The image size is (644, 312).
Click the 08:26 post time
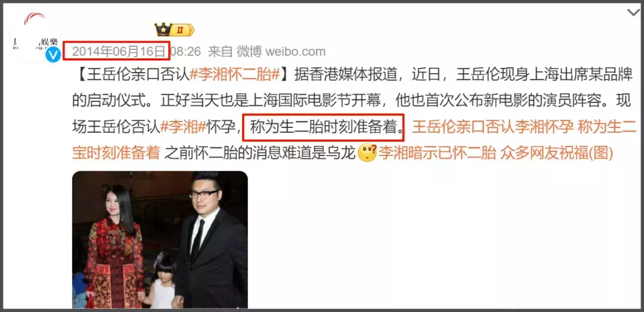click(x=185, y=51)
